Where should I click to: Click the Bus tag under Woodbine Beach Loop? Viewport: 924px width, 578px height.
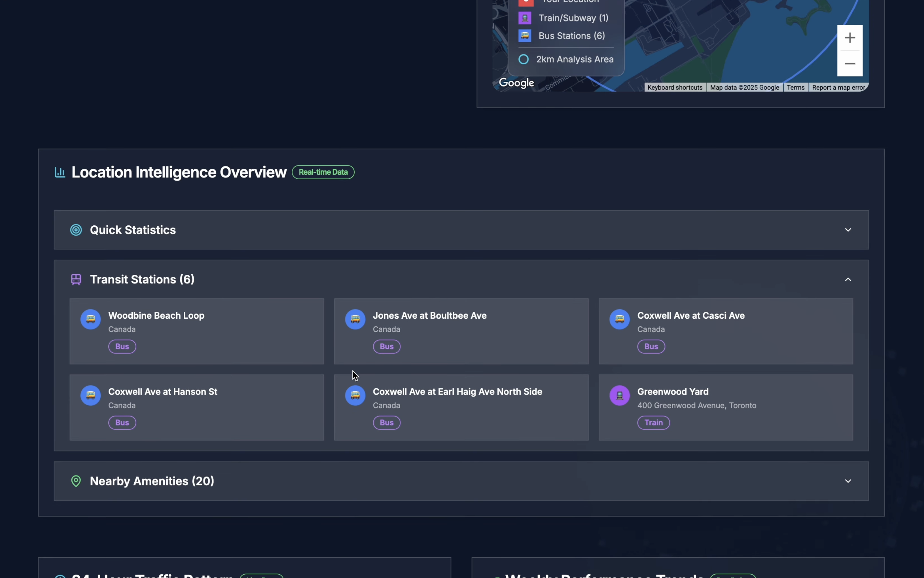point(122,346)
